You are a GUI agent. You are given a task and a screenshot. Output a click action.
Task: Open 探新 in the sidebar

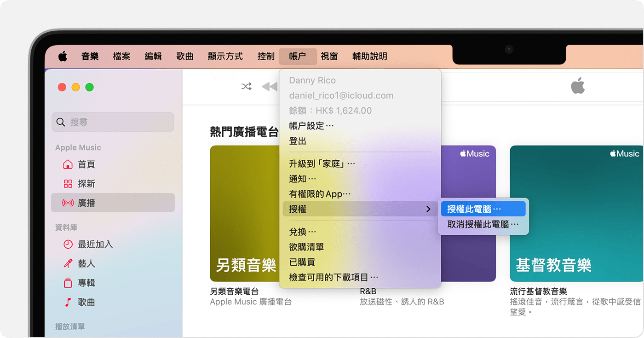(113, 184)
